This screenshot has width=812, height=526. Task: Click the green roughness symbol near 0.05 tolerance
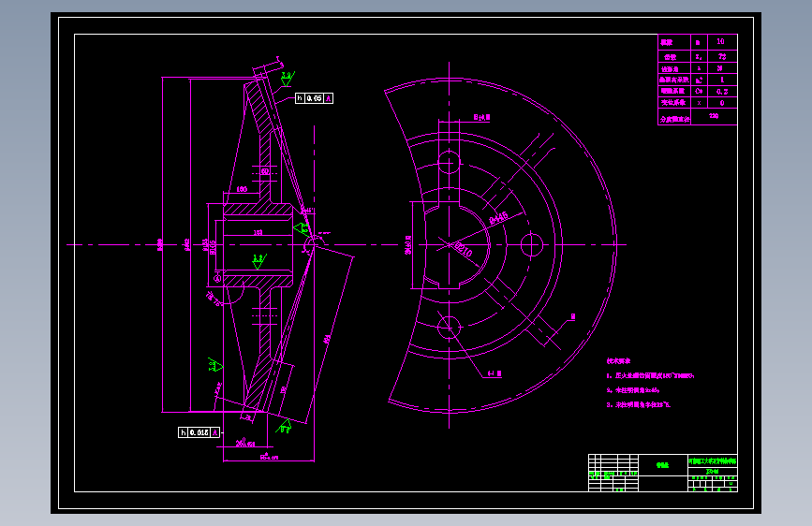288,79
